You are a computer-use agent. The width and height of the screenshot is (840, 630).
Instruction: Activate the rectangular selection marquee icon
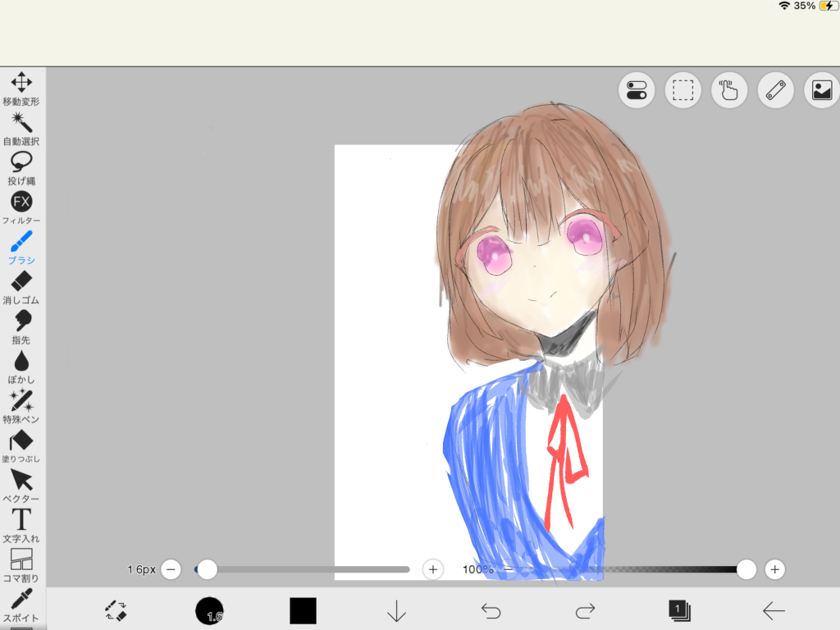(x=682, y=90)
